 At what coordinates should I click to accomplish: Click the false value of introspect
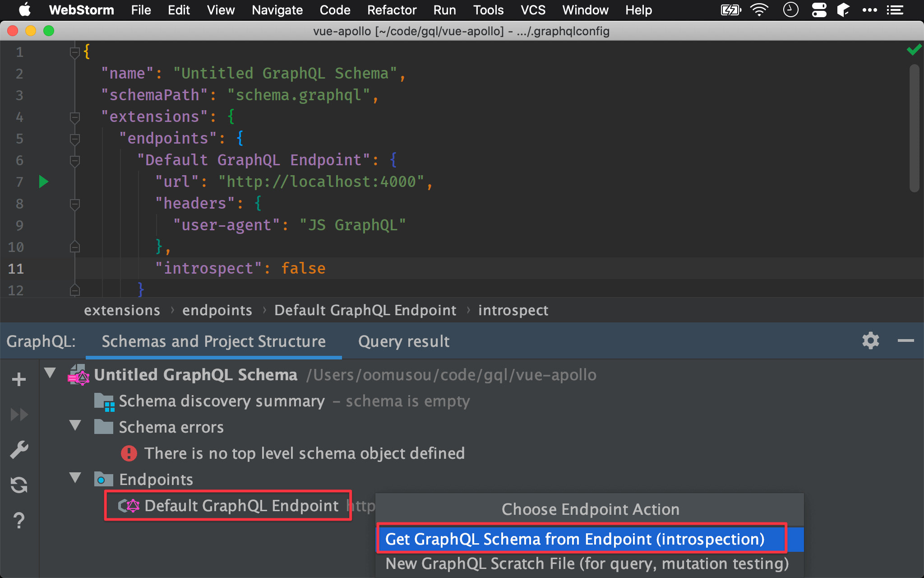(x=303, y=268)
